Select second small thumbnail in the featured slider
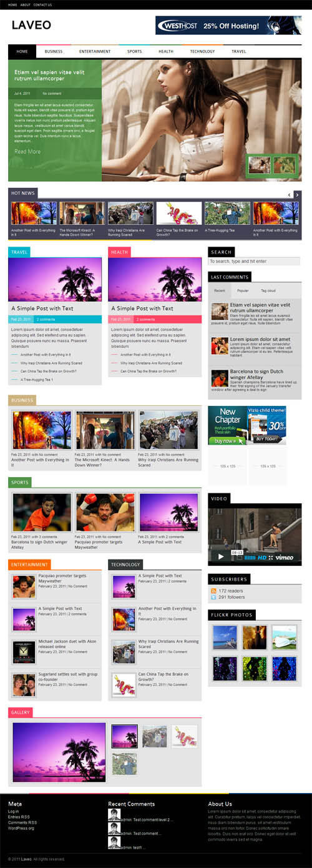Image resolution: width=312 pixels, height=868 pixels. [285, 165]
